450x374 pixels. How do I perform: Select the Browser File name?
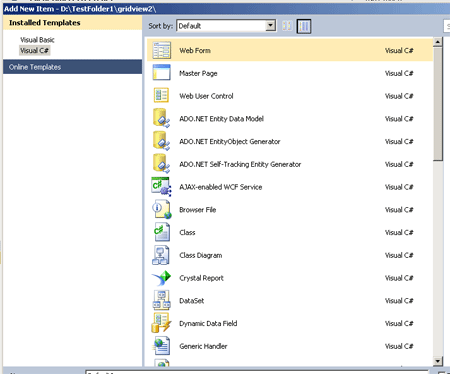198,210
